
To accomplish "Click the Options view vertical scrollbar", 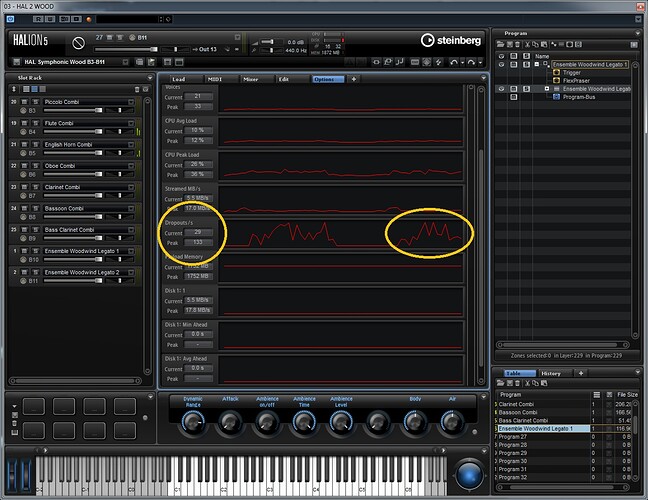I will tap(481, 236).
